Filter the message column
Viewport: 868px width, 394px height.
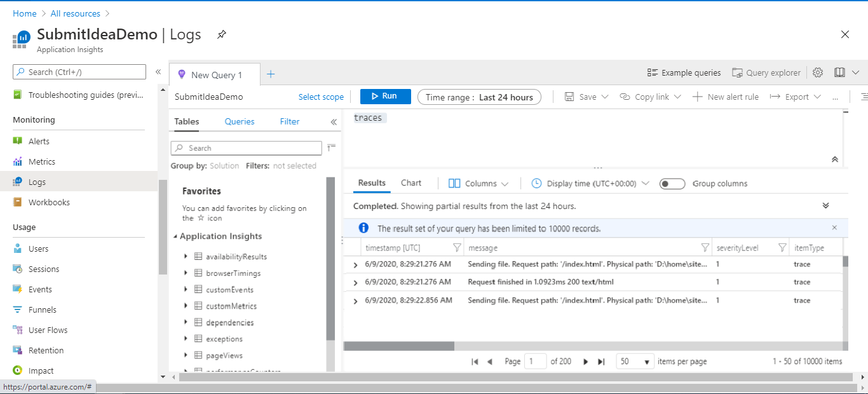705,247
